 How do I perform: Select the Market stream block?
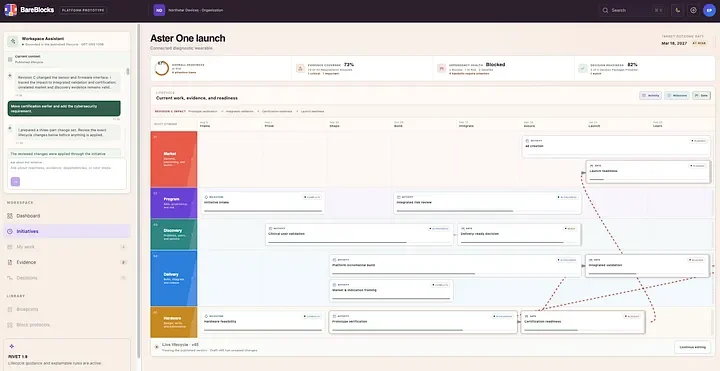(174, 159)
